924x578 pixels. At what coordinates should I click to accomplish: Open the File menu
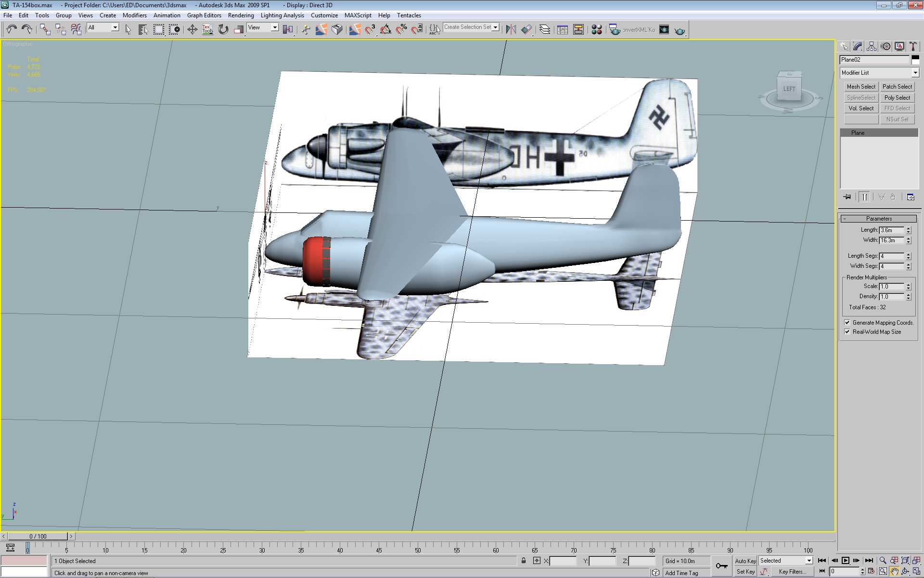click(8, 15)
